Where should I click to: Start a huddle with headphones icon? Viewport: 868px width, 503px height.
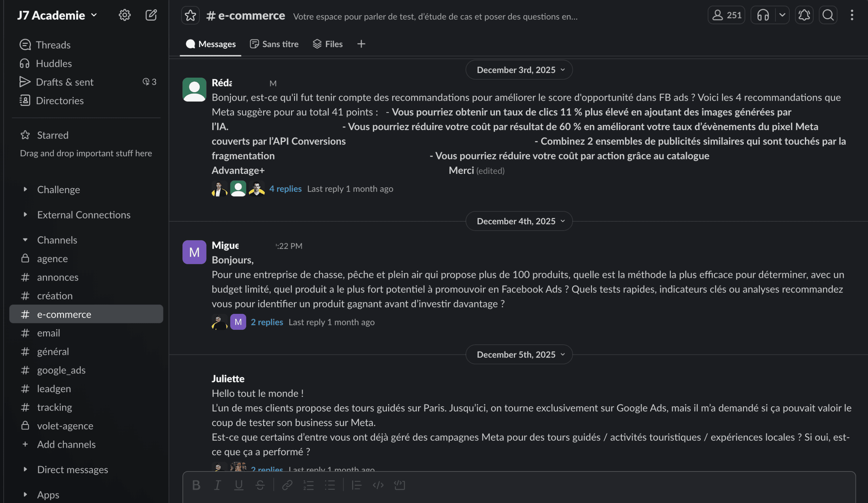tap(763, 15)
